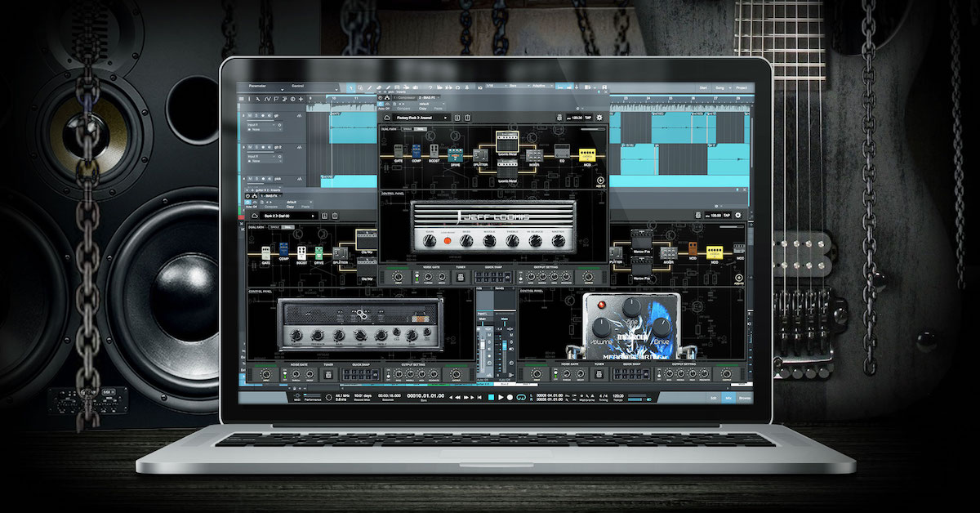This screenshot has height=513, width=980.
Task: Open the Mix view tab at bottom right
Action: coord(728,397)
